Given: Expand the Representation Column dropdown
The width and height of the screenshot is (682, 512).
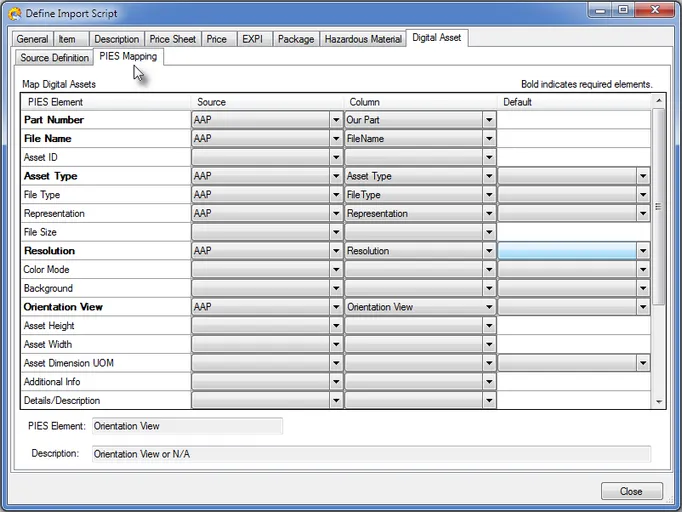Looking at the screenshot, I should coord(489,214).
